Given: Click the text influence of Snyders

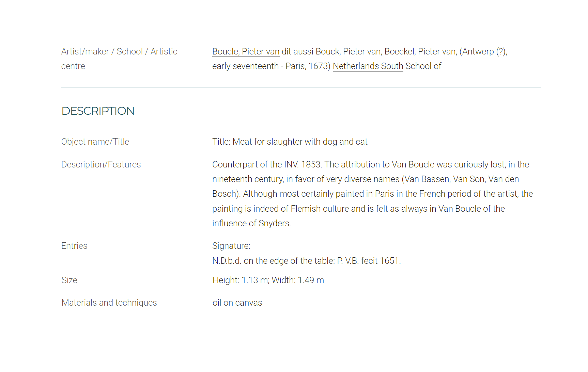Looking at the screenshot, I should [252, 223].
